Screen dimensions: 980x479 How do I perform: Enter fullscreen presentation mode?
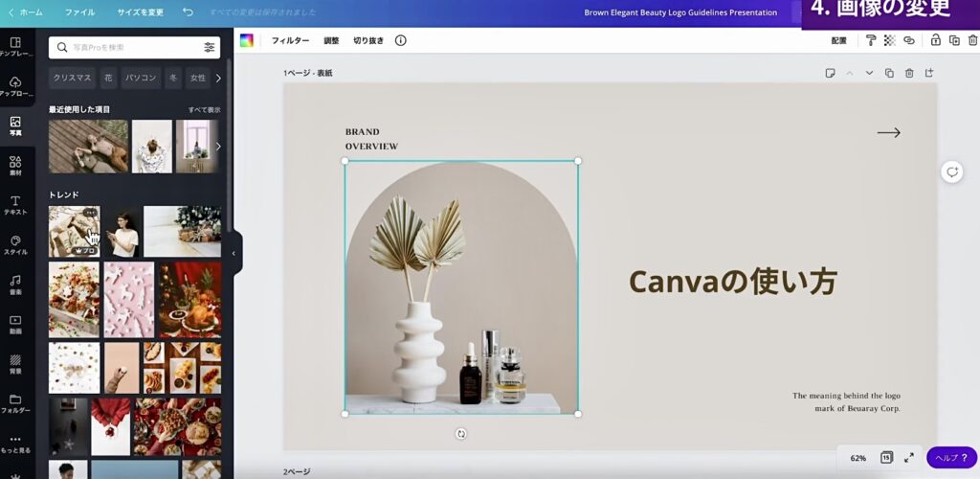coord(909,458)
